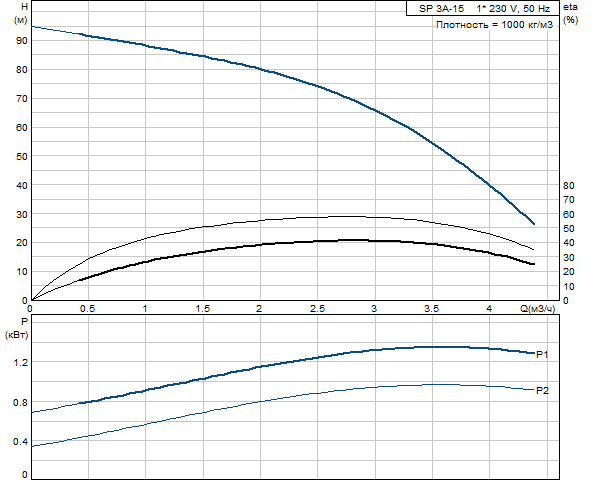
Task: Click the P1 power curve label
Action: point(542,355)
